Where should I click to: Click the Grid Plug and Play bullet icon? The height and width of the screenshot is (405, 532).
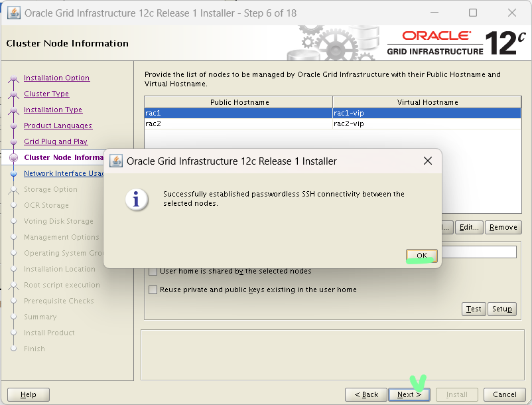pyautogui.click(x=13, y=142)
